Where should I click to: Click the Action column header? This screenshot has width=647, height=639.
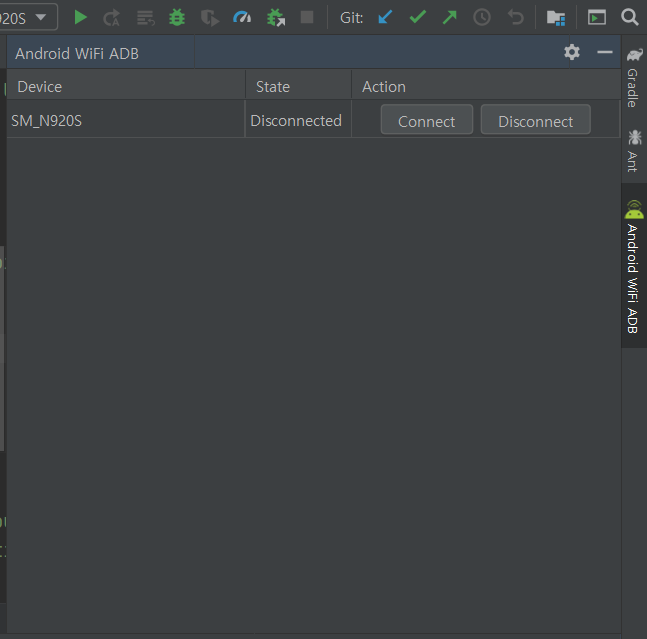pyautogui.click(x=486, y=86)
